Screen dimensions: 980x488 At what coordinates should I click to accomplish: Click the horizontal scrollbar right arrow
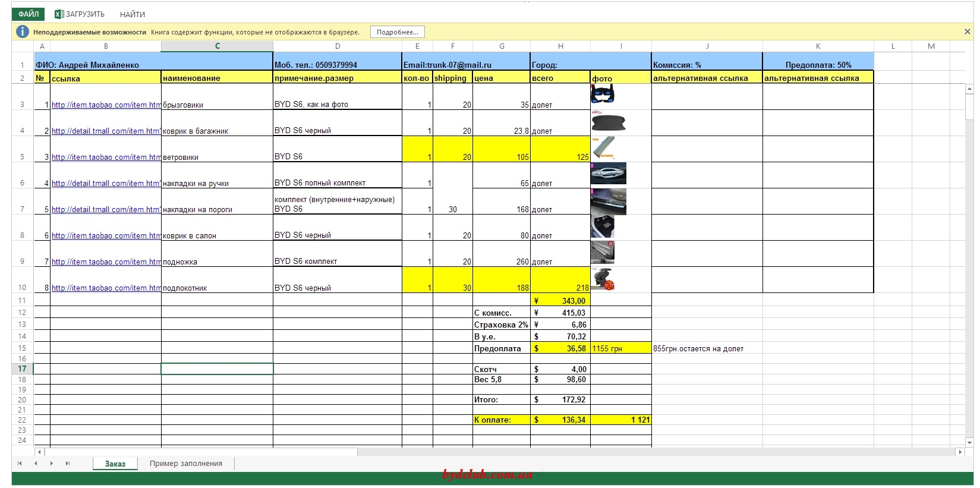point(959,452)
